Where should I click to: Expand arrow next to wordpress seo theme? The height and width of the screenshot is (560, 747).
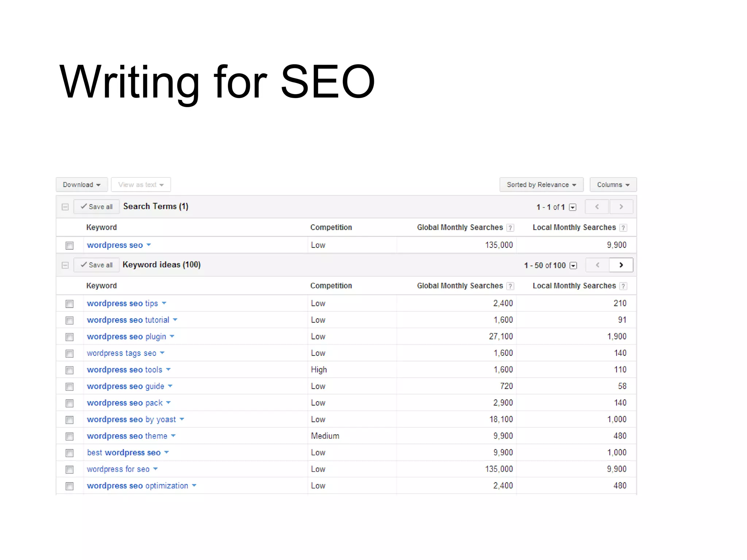[173, 436]
